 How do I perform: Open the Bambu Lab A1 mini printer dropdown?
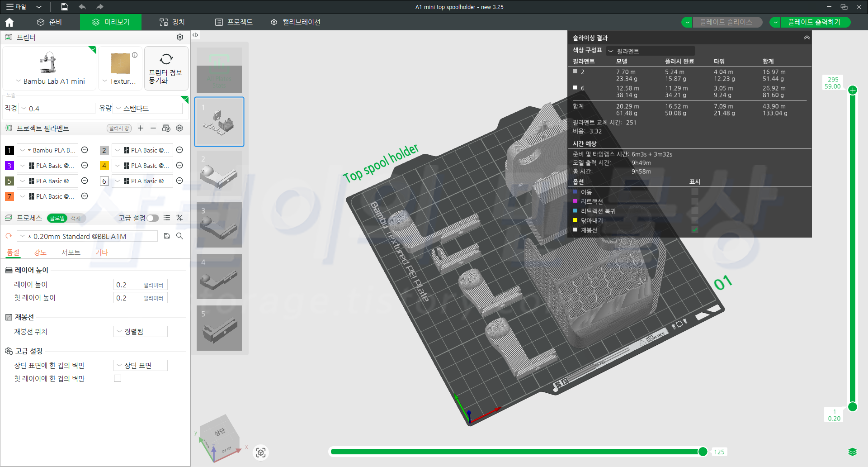pos(50,81)
